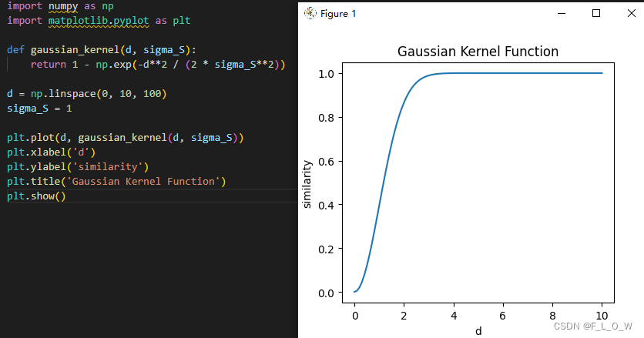Image resolution: width=644 pixels, height=338 pixels.
Task: Click 'numpy' in the first import line
Action: point(63,6)
